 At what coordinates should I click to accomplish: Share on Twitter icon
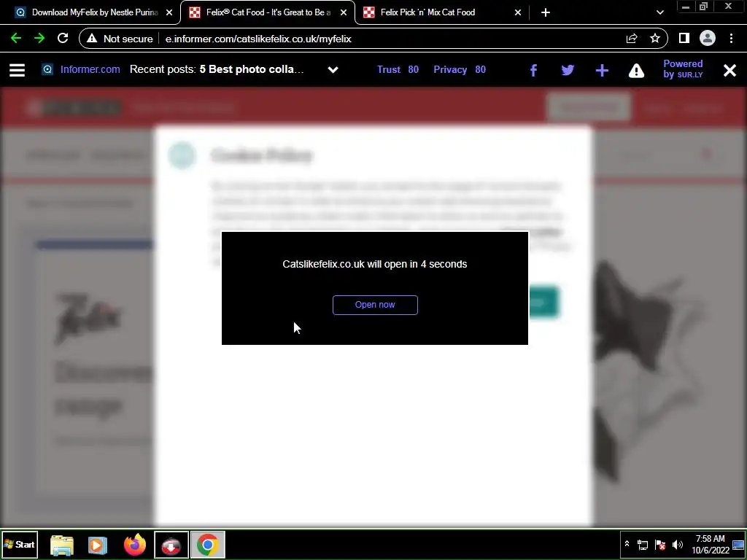coord(568,71)
